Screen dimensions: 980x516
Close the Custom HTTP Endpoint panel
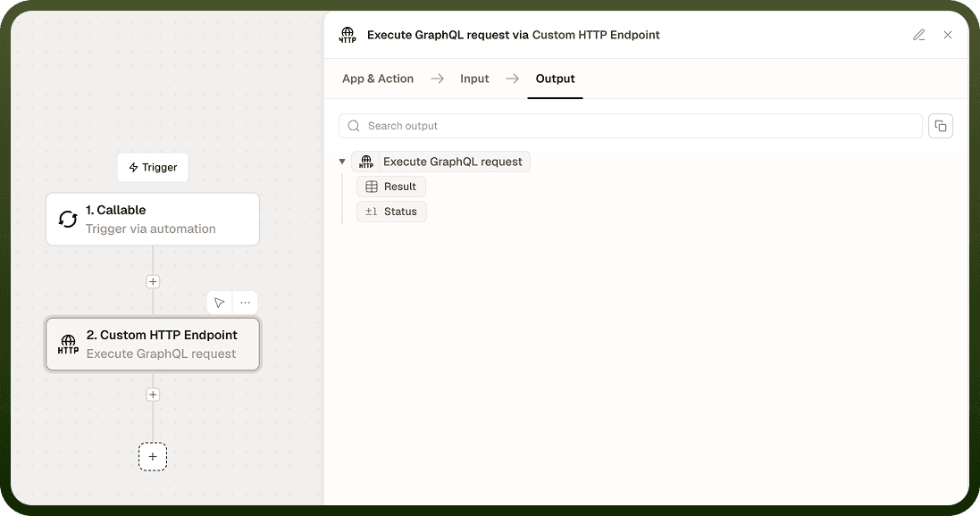[948, 35]
